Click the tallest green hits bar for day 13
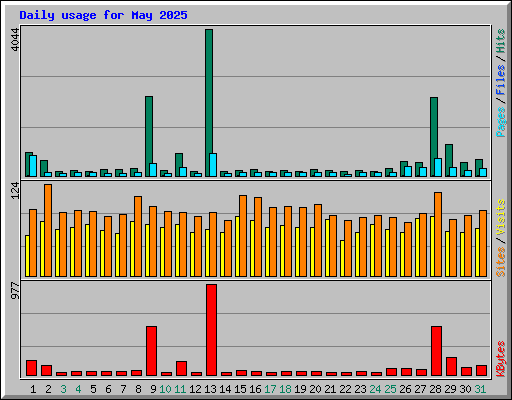 [208, 103]
